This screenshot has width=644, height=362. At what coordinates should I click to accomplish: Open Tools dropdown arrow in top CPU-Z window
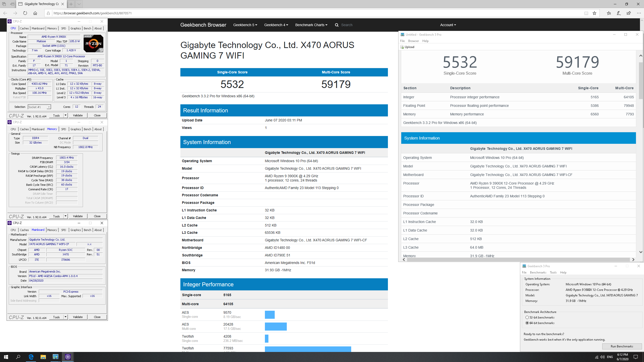[x=65, y=115]
